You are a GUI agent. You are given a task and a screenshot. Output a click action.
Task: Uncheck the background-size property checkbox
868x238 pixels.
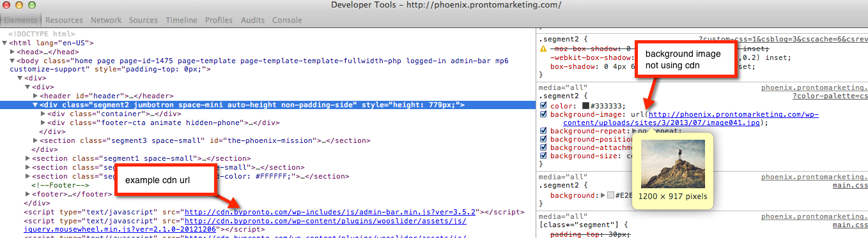(x=543, y=156)
